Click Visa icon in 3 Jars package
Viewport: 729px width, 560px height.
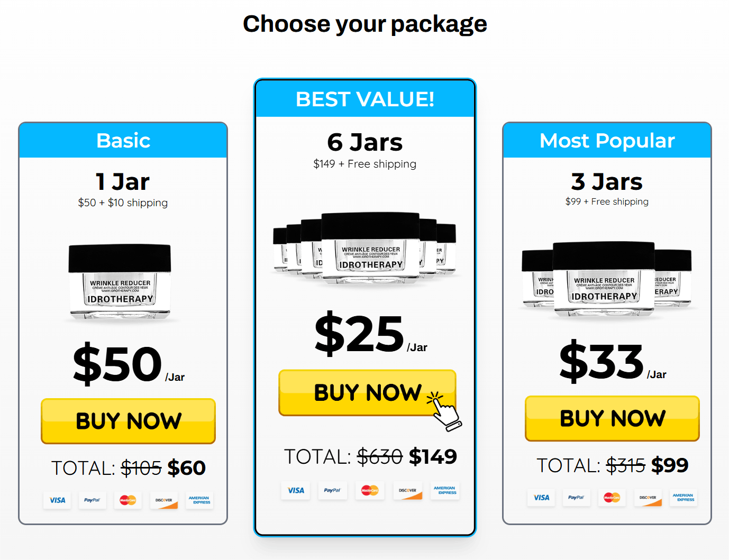click(x=541, y=498)
